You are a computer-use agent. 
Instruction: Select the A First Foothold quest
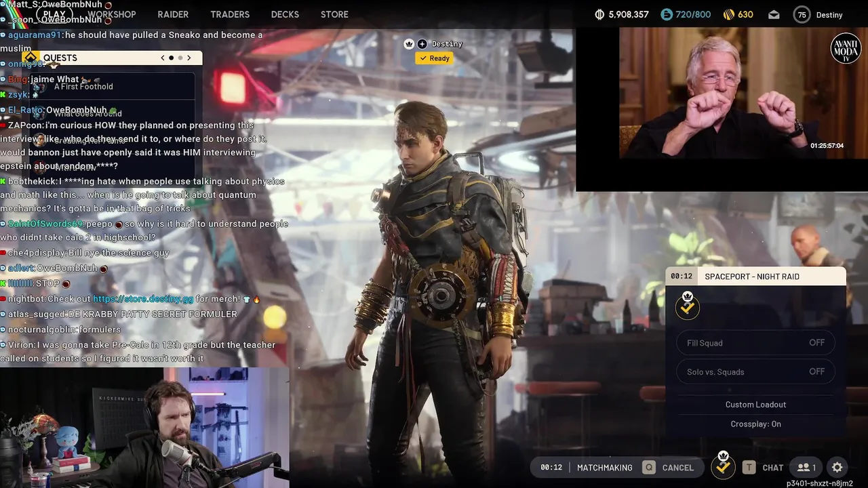click(x=113, y=86)
